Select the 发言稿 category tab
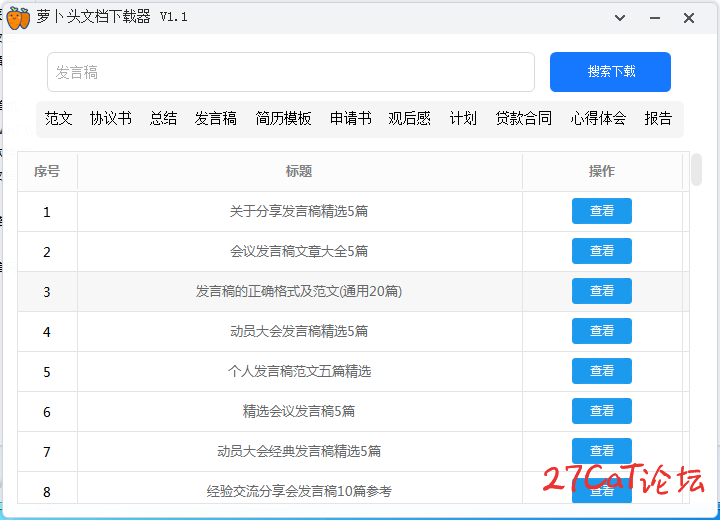This screenshot has width=720, height=520. click(215, 119)
